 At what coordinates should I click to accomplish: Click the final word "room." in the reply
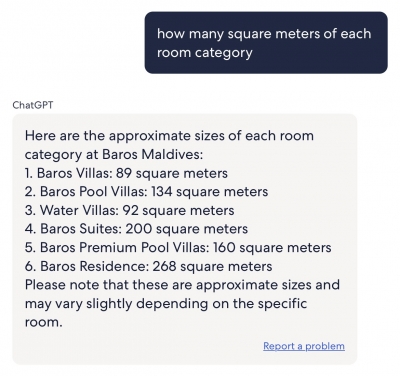point(44,322)
